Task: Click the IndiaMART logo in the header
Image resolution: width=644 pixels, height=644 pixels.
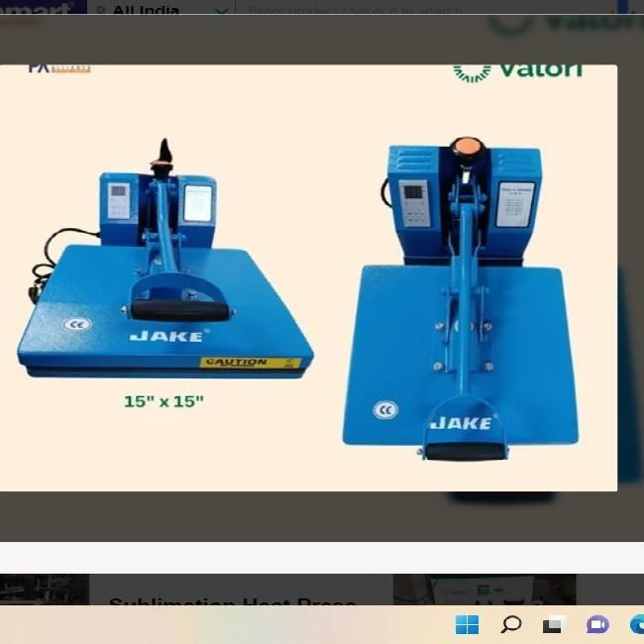Action: (38, 10)
